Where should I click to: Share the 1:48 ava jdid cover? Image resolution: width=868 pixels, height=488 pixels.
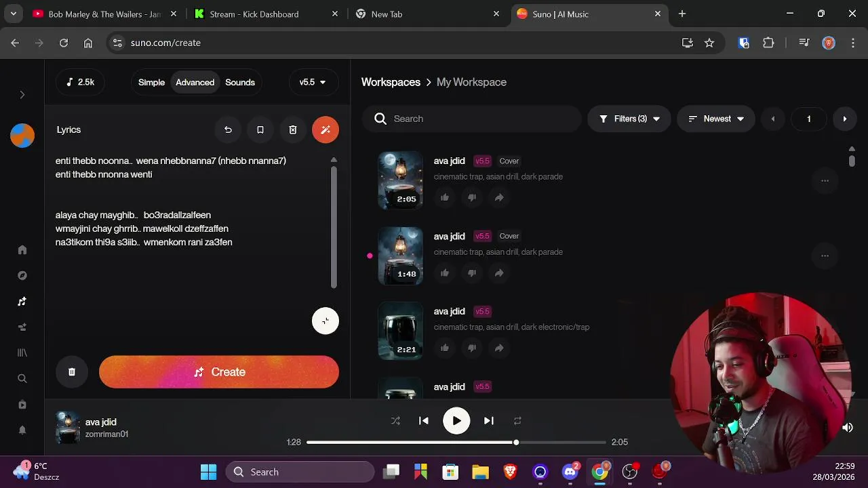[499, 272]
